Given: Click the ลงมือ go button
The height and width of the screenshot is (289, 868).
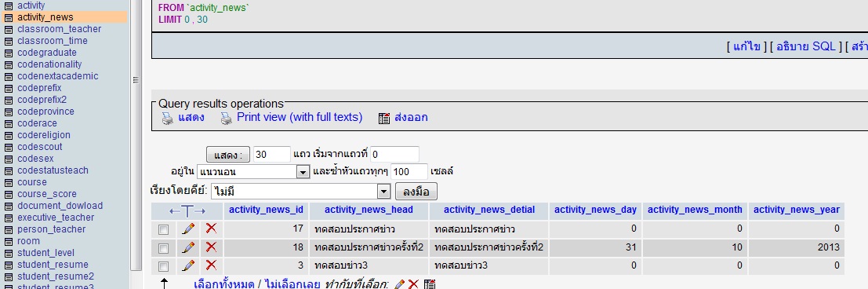Looking at the screenshot, I should point(416,192).
